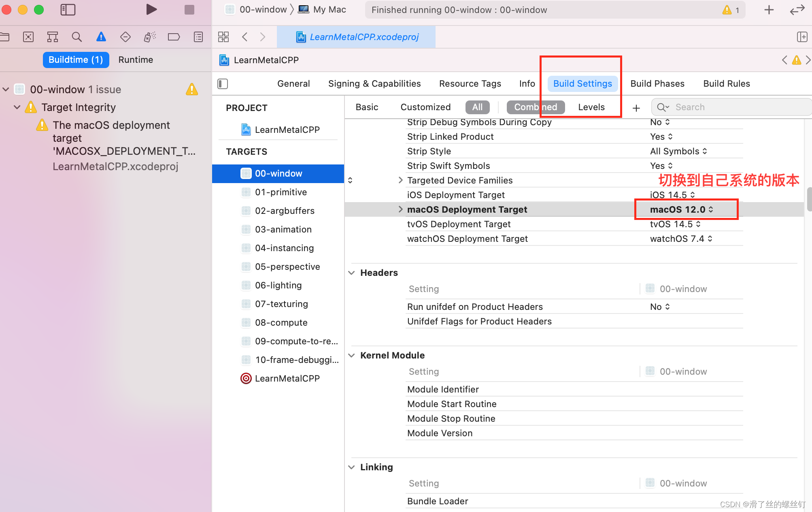Go back in editor history
This screenshot has height=512, width=812.
click(244, 37)
